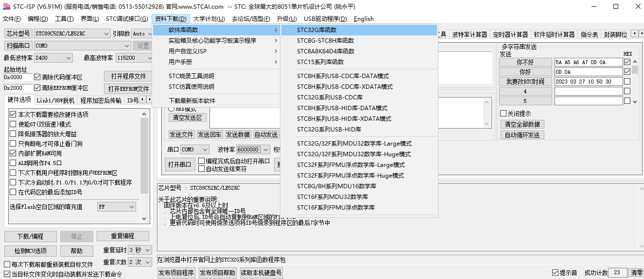This screenshot has height=279, width=644.
Task: Select STC32G库函数 submenu entry
Action: 359,30
